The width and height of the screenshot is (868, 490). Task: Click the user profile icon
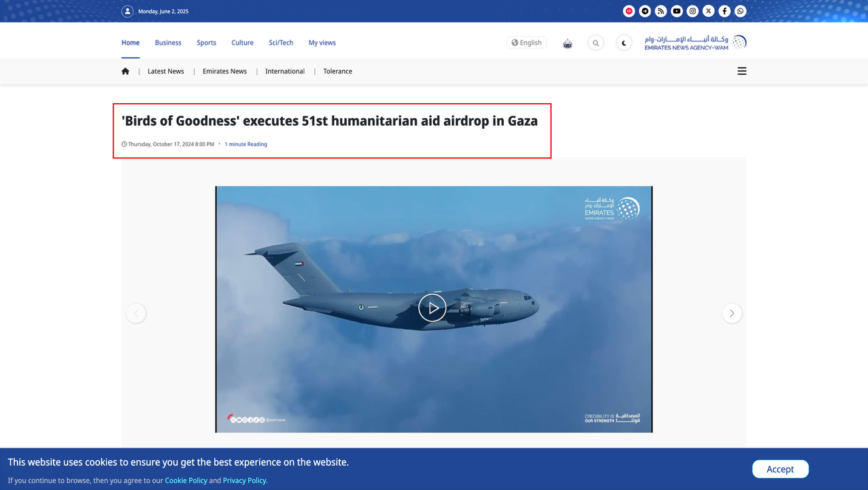(x=127, y=11)
